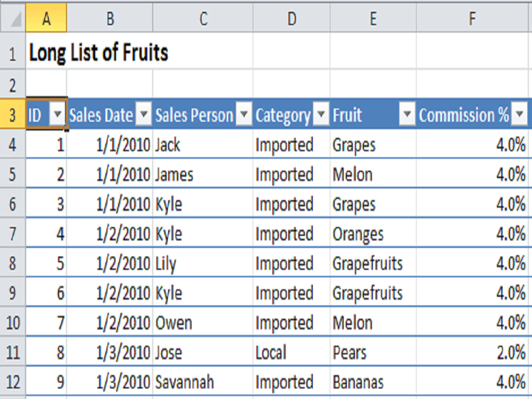
Task: Open the ID column filter dropdown
Action: pyautogui.click(x=57, y=115)
